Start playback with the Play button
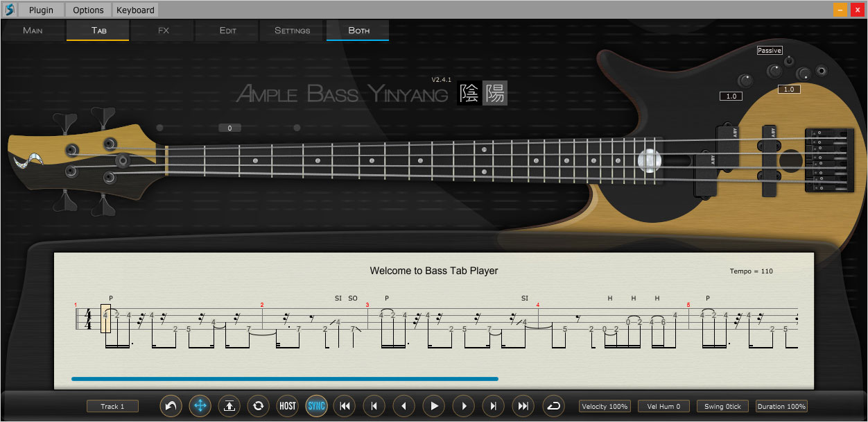Screen dimensions: 868x422 (434, 406)
